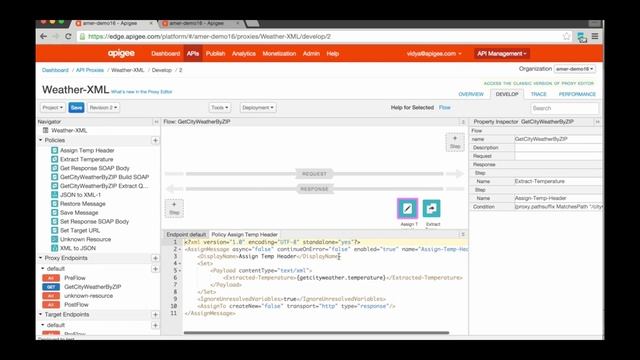Open the Revision 2 dropdown
This screenshot has width=640, height=360.
(103, 107)
